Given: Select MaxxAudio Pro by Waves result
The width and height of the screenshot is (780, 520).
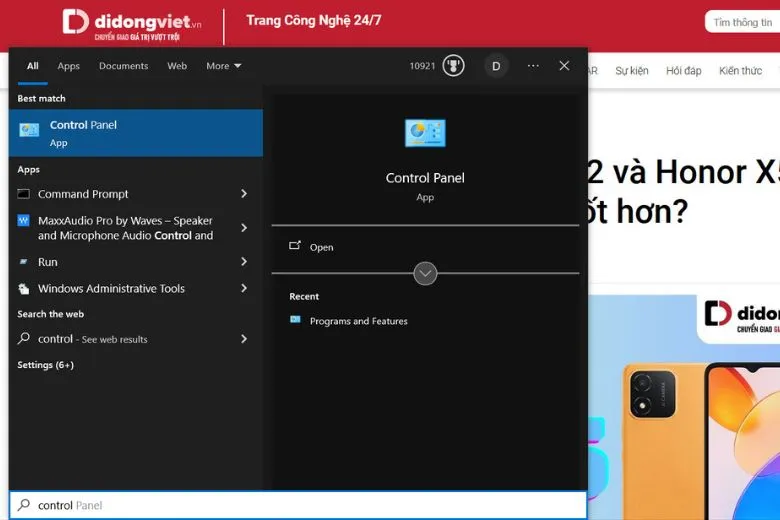Looking at the screenshot, I should point(125,228).
